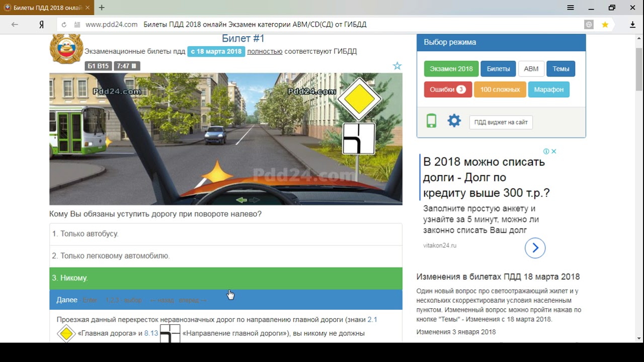Start the 'Марафон' mode
644x362 pixels.
(x=549, y=89)
